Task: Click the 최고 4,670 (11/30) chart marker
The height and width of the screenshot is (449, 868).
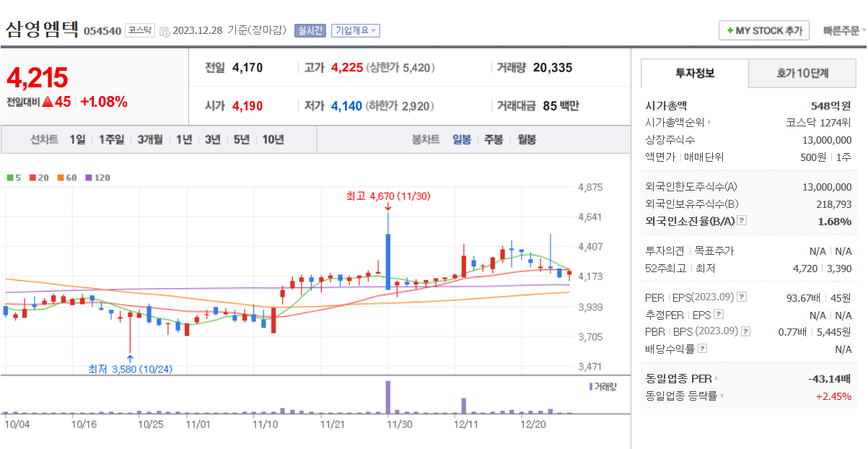Action: pyautogui.click(x=388, y=196)
